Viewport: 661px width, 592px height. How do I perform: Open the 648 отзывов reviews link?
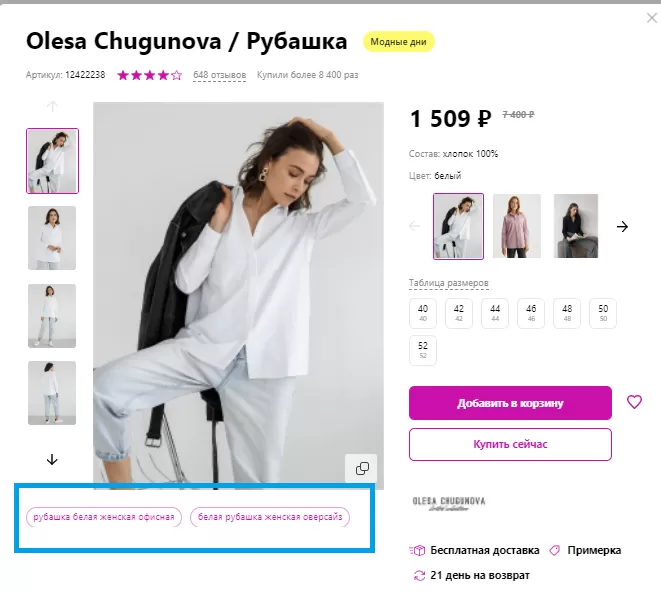[220, 74]
